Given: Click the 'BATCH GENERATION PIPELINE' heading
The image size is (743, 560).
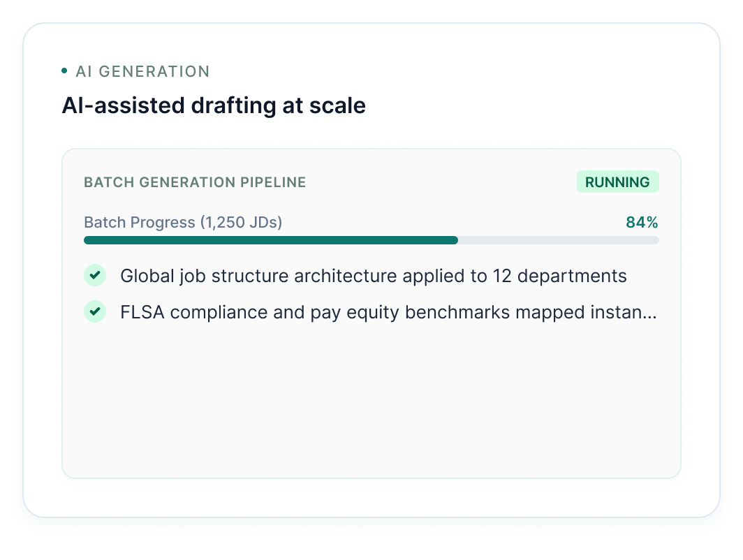Looking at the screenshot, I should [x=195, y=182].
